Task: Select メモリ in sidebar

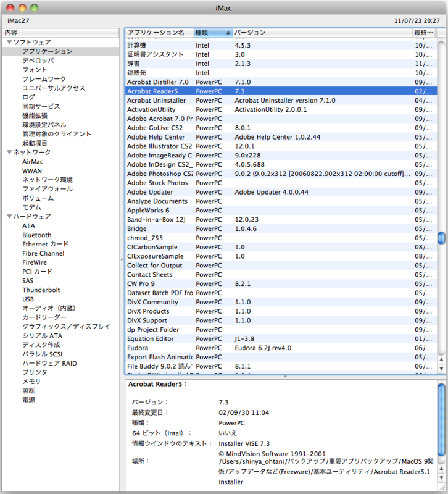Action: 31,382
